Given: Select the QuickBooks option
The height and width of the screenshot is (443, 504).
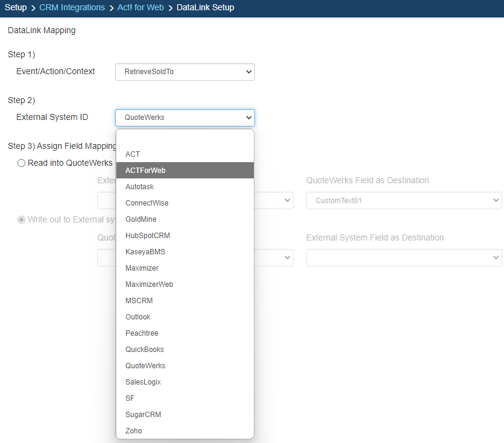Looking at the screenshot, I should pyautogui.click(x=144, y=350).
